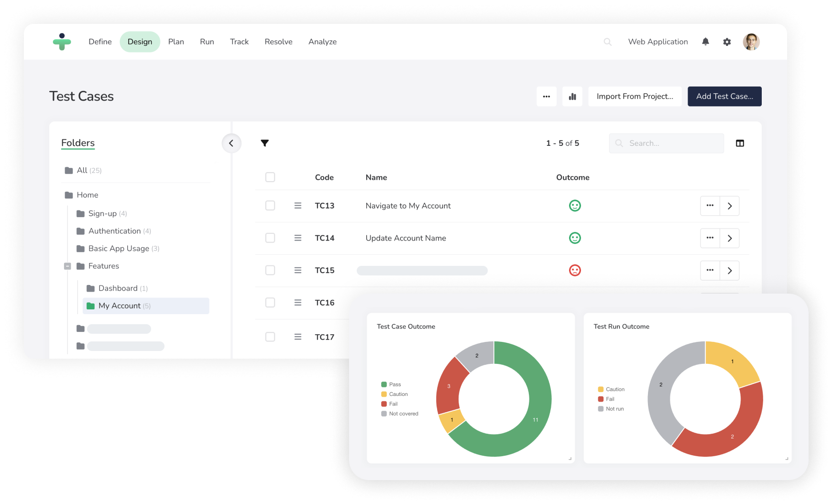Collapse the Features folder in the tree

[x=67, y=266]
